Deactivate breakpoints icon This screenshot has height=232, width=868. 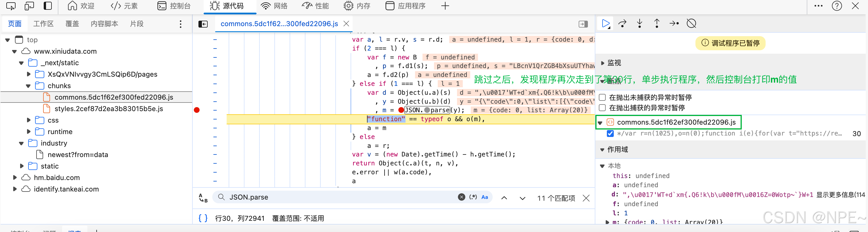(x=691, y=24)
